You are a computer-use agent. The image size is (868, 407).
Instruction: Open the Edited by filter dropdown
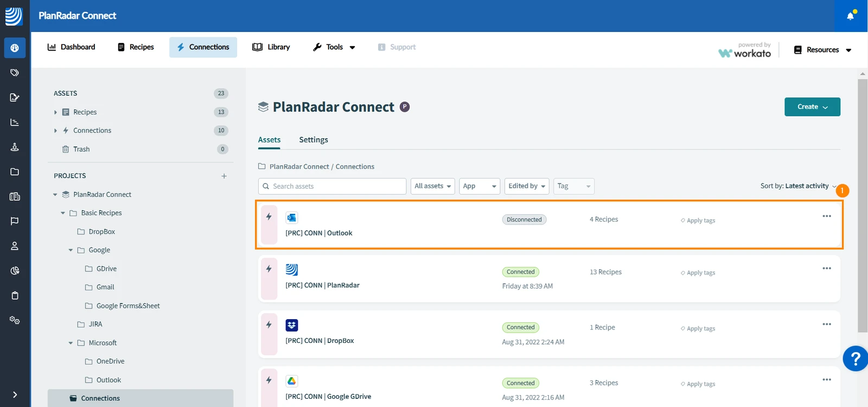527,186
